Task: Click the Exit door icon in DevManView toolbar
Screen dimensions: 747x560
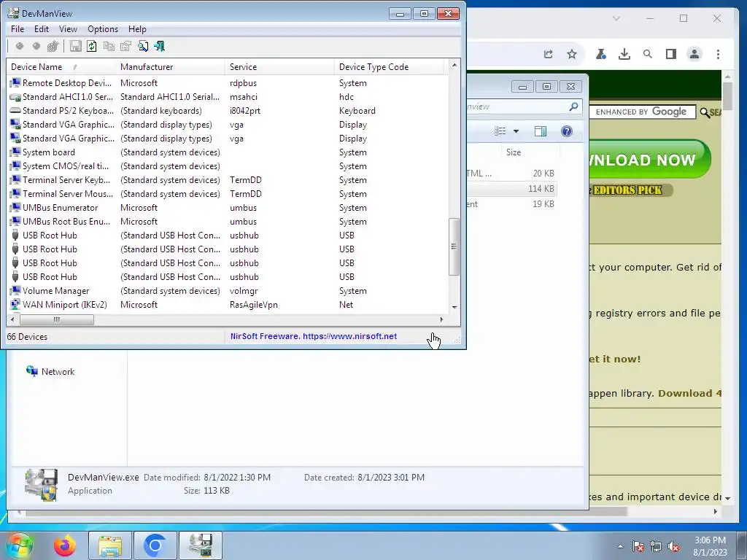Action: (x=160, y=46)
